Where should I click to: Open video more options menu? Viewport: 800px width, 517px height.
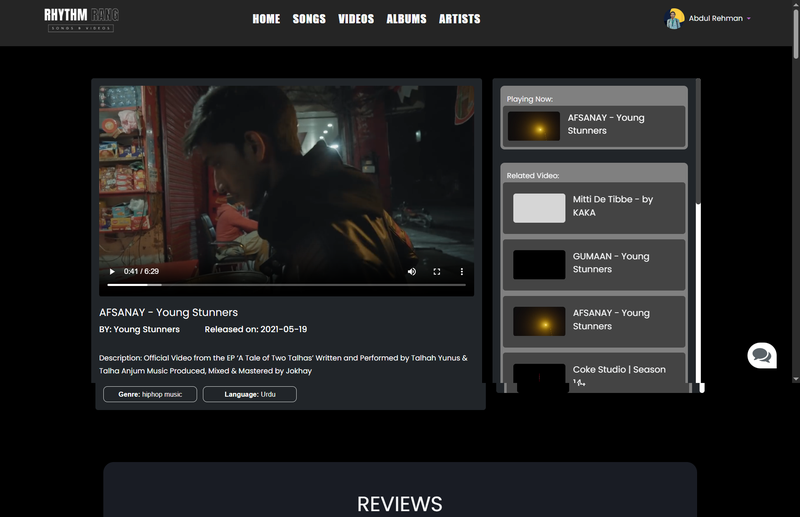(462, 272)
